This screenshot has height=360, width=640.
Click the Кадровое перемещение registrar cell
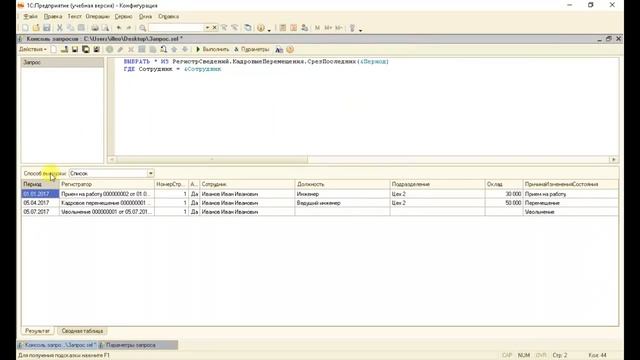click(107, 203)
